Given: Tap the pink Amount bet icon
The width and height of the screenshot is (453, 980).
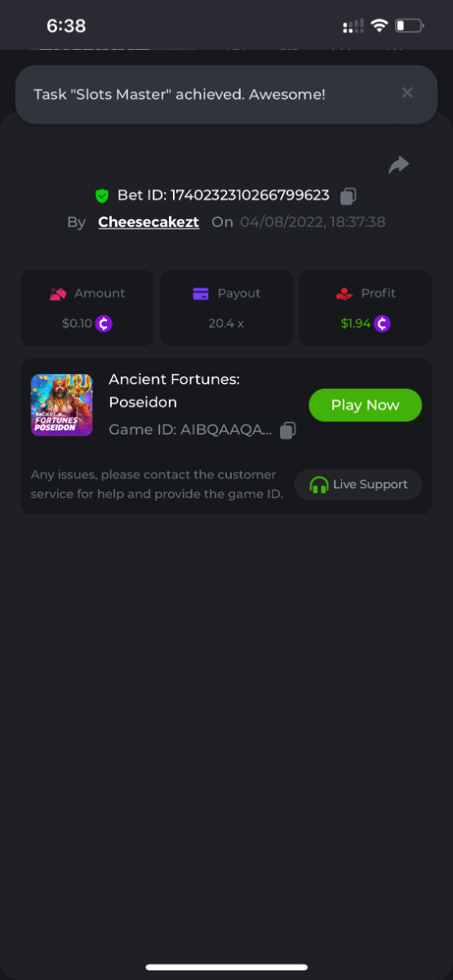Looking at the screenshot, I should pyautogui.click(x=58, y=293).
